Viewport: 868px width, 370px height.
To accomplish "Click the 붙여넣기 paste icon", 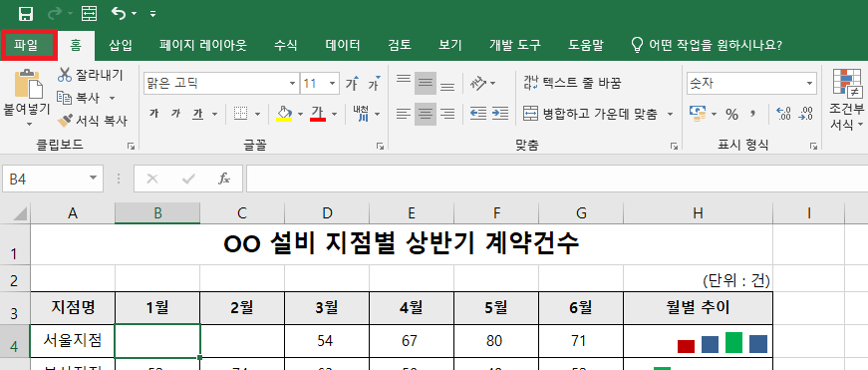I will [28, 84].
